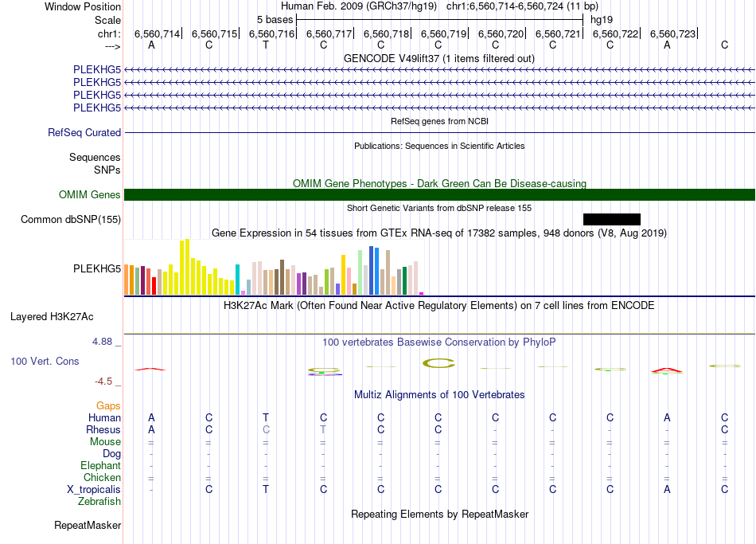Image resolution: width=756 pixels, height=544 pixels.
Task: Click the GTEx 'Gene Expression in 54 tissues' title
Action: pos(439,233)
